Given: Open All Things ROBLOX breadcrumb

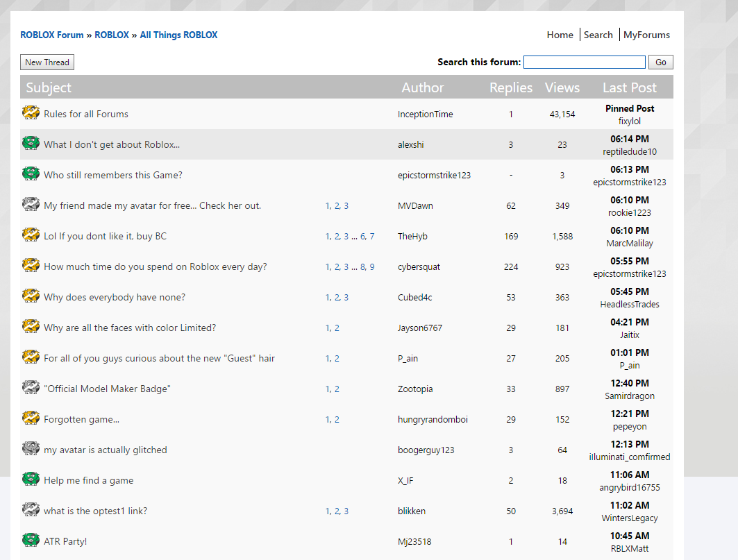Looking at the screenshot, I should click(178, 35).
